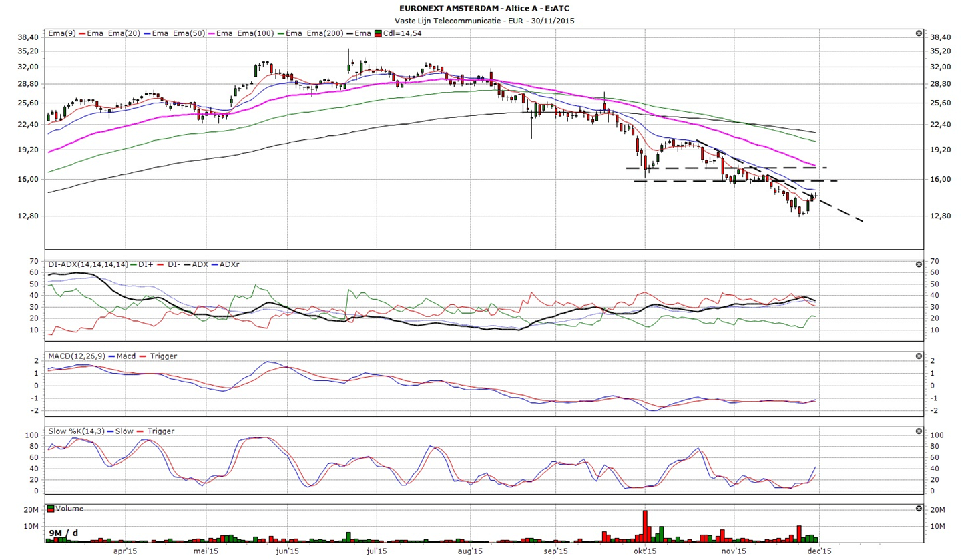Click the black Ema(200) line swatch
The height and width of the screenshot is (560, 968).
point(350,33)
